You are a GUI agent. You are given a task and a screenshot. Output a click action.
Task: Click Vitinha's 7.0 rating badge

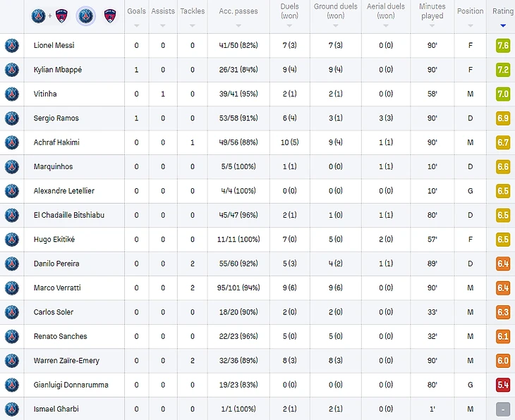[x=503, y=94]
